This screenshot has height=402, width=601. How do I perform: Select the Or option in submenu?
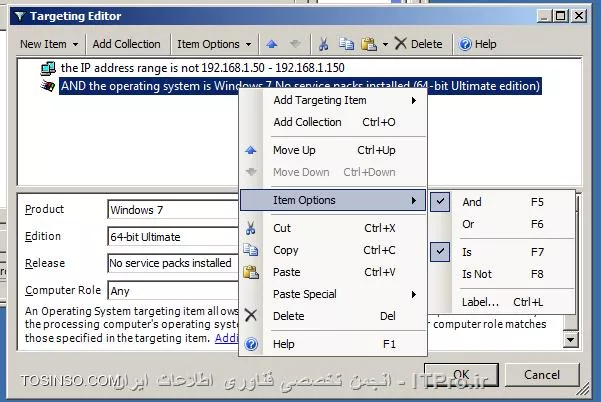pos(502,224)
